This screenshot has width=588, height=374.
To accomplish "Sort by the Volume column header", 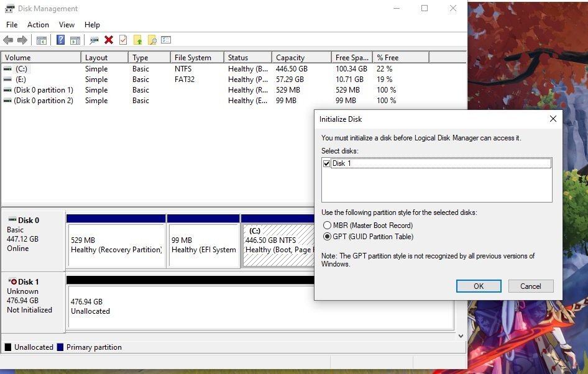I will pos(41,57).
